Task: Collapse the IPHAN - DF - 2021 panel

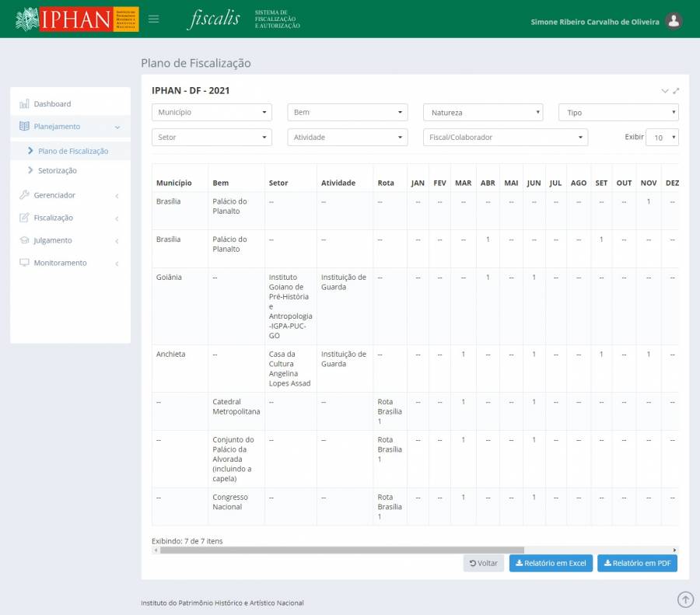Action: [665, 91]
